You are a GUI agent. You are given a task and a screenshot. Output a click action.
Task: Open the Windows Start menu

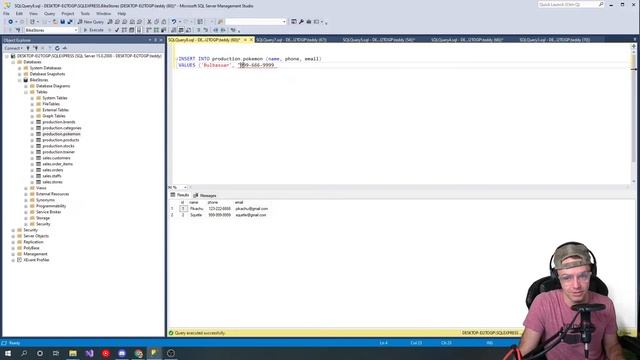point(8,353)
